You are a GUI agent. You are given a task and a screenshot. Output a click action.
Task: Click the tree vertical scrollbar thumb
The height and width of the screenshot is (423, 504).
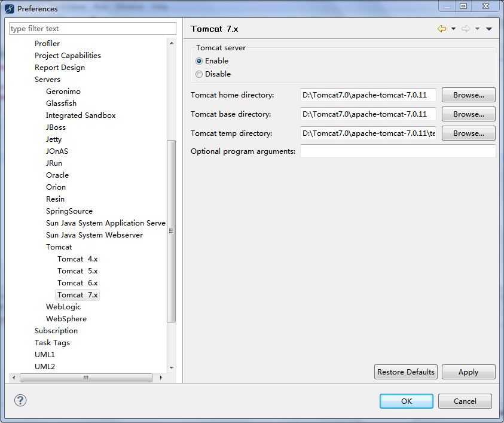[x=172, y=231]
